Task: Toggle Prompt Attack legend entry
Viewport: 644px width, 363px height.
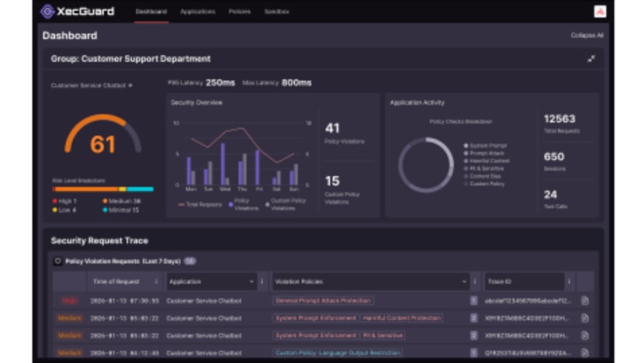Action: tap(484, 153)
